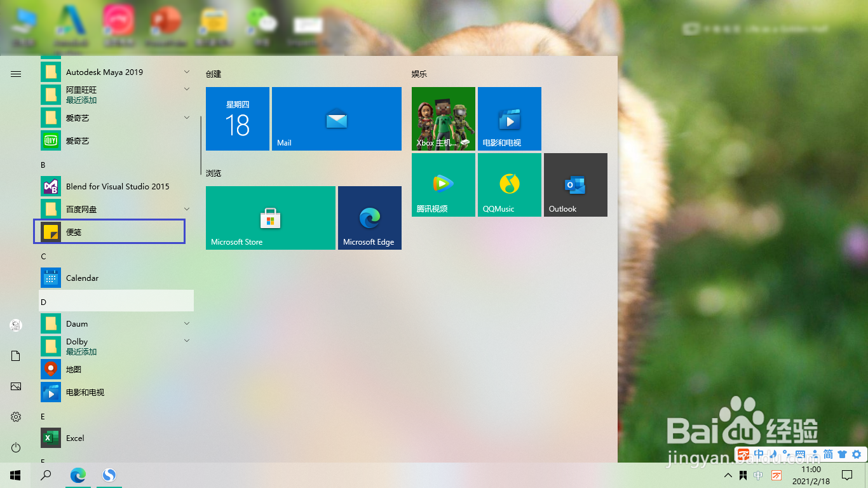The image size is (868, 488).
Task: Open the notification center icon
Action: click(846, 475)
